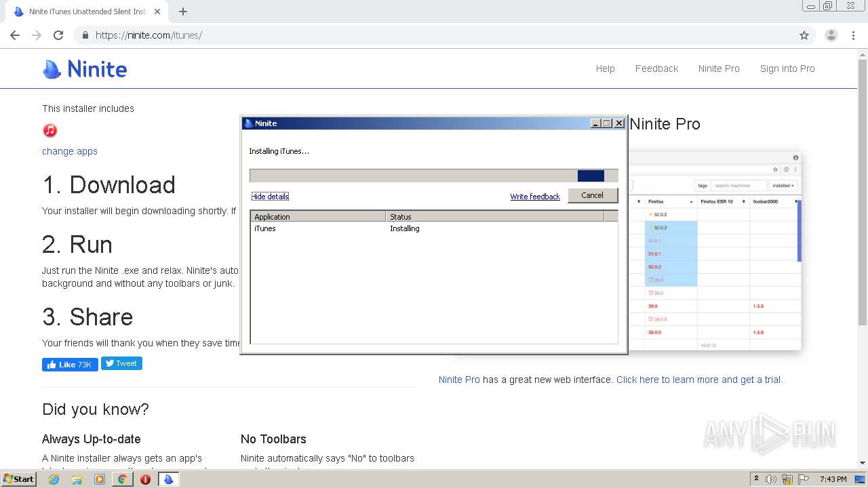
Task: Open the red Opera icon in taskbar
Action: 145,479
